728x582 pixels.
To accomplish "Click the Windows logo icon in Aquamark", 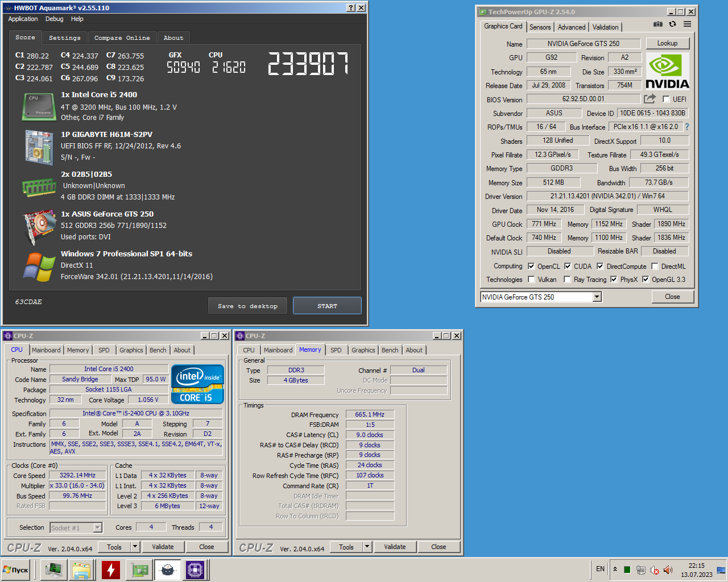I will (x=39, y=267).
